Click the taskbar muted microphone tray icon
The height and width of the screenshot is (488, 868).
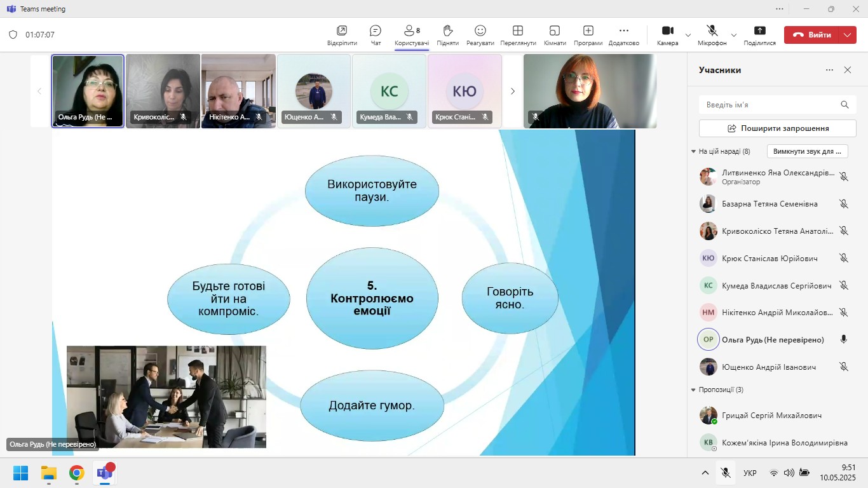point(726,473)
